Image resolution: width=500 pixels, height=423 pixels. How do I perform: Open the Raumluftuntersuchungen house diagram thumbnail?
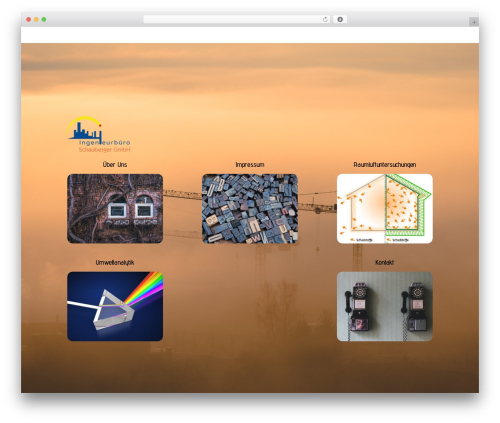coord(385,208)
